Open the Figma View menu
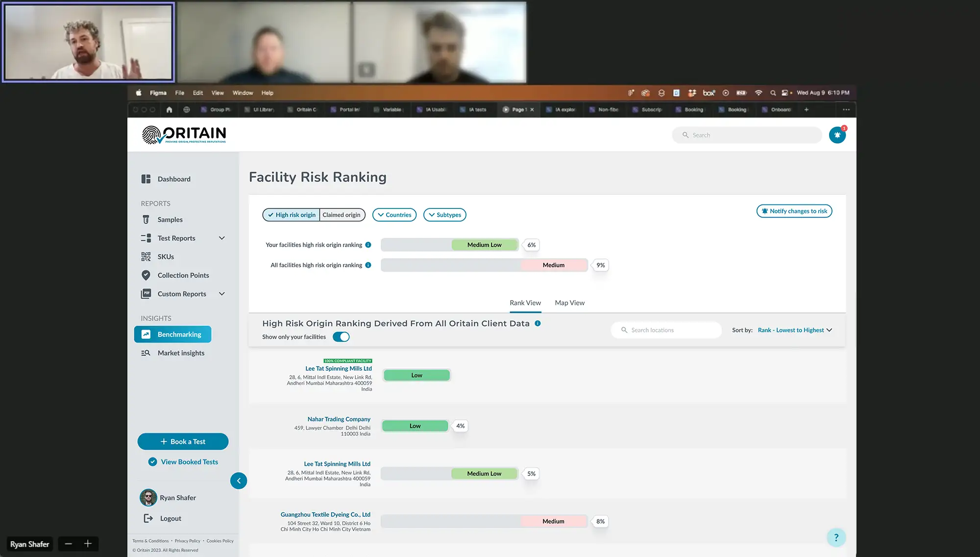Viewport: 980px width, 557px height. point(218,93)
